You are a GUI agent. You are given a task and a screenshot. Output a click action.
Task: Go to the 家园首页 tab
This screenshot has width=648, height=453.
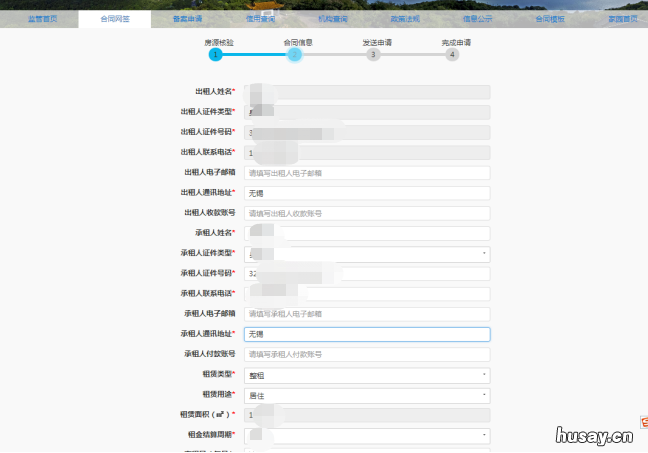tap(623, 19)
